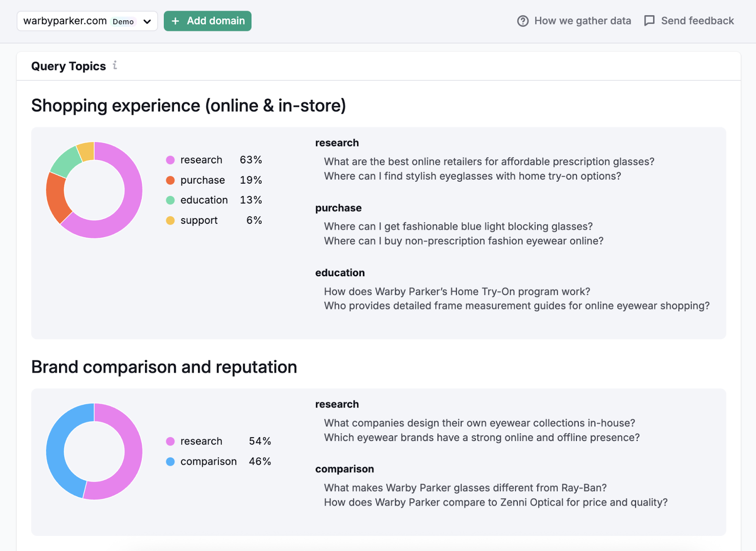Click the plus icon inside Add domain
Image resolution: width=756 pixels, height=551 pixels.
click(176, 21)
